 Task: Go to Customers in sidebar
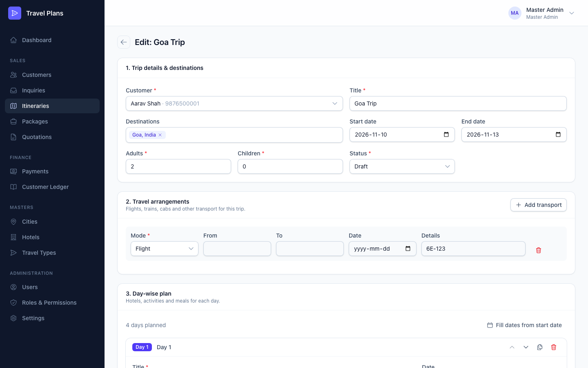pyautogui.click(x=52, y=75)
